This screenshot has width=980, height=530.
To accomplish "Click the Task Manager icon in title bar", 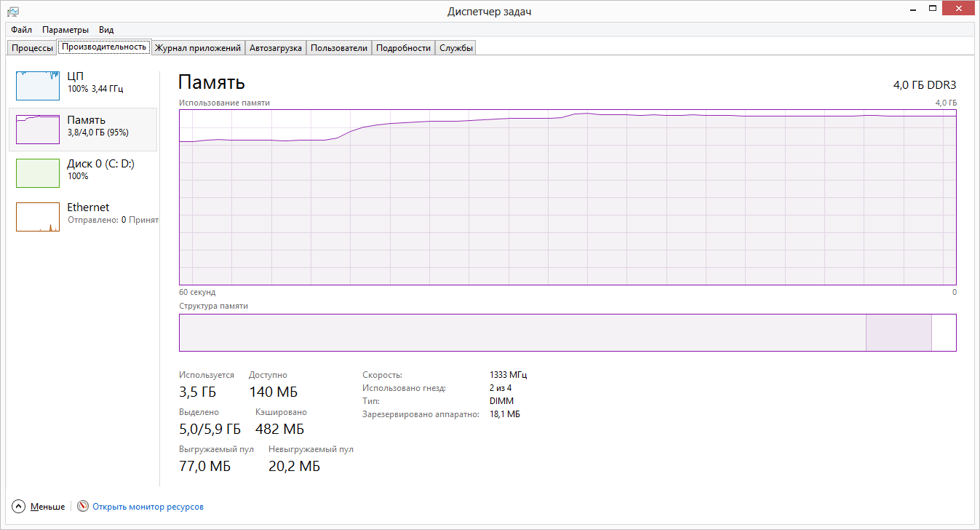I will point(13,12).
